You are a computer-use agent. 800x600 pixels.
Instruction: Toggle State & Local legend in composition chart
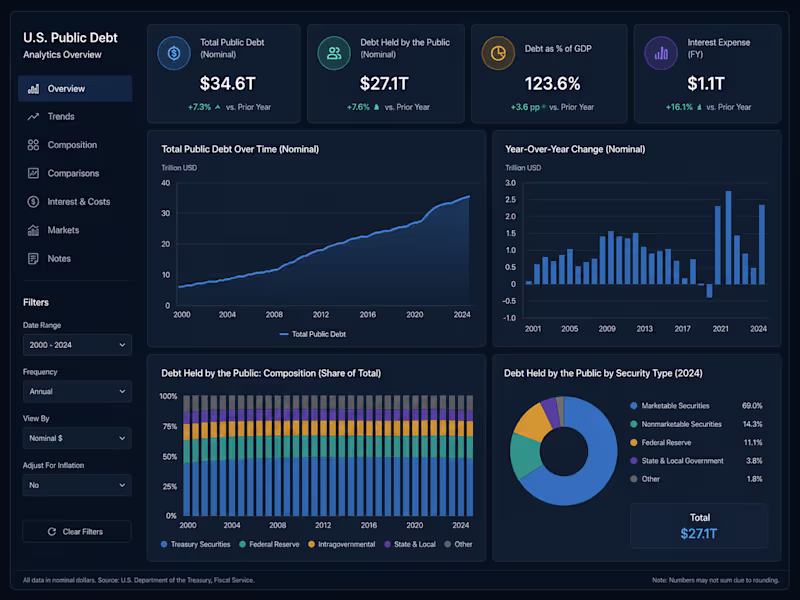point(410,544)
